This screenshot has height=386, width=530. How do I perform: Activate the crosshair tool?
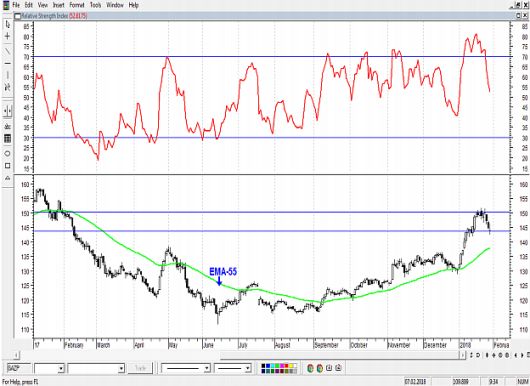click(7, 36)
